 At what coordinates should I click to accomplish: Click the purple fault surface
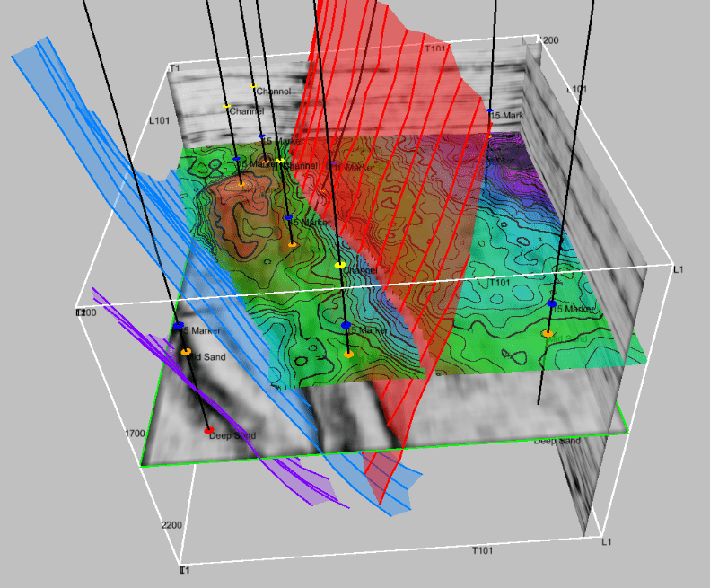pyautogui.click(x=296, y=476)
